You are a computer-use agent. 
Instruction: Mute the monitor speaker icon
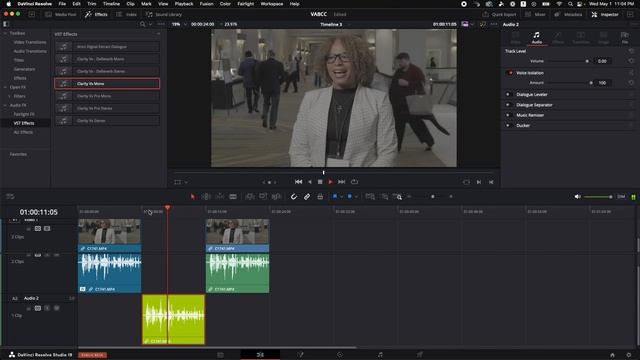point(577,197)
